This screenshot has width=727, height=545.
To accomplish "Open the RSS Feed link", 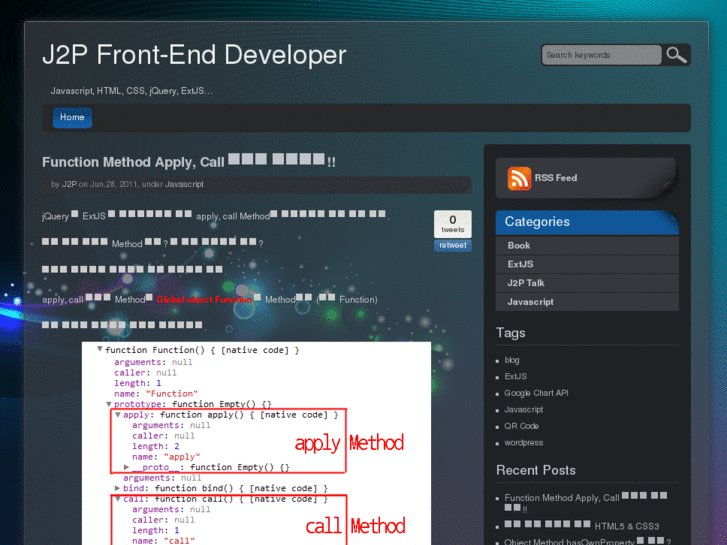I will 555,178.
